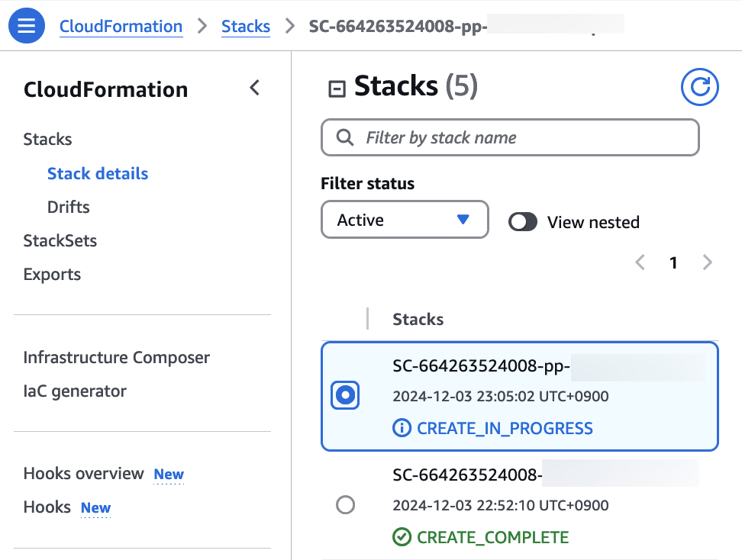
Task: Select the CREATE_COMPLETE stack radio button
Action: pyautogui.click(x=346, y=504)
